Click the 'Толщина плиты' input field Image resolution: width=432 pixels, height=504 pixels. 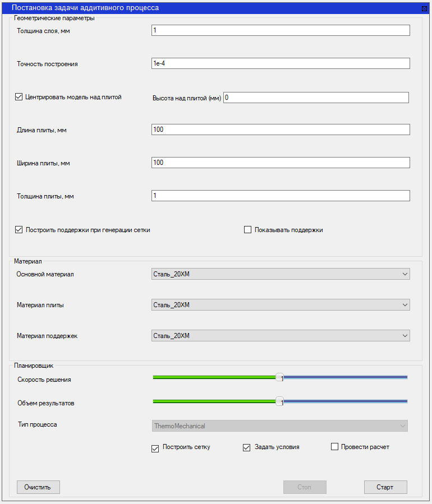(281, 196)
